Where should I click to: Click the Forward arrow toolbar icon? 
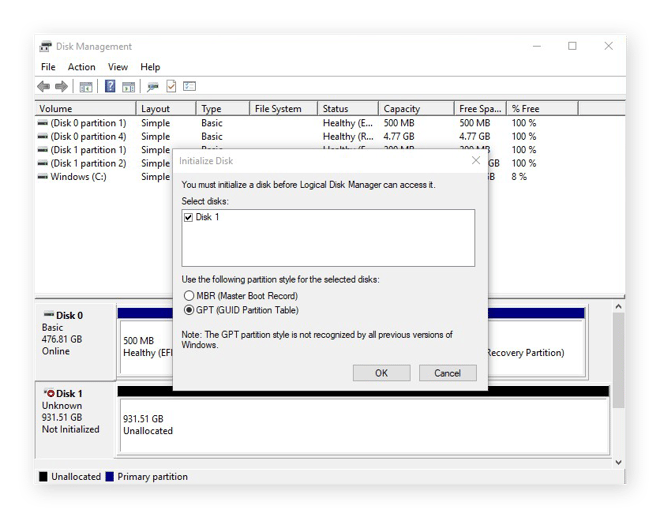(61, 87)
